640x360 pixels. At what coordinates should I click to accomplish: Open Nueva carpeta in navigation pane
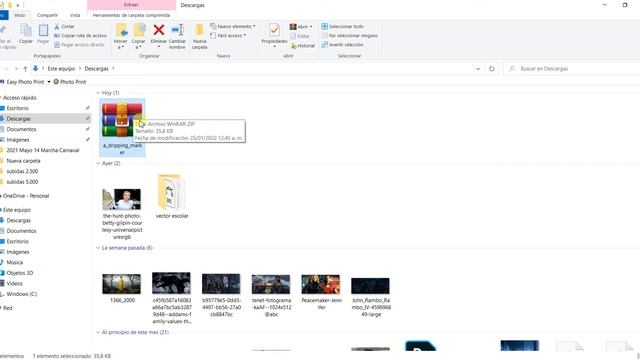click(x=23, y=161)
